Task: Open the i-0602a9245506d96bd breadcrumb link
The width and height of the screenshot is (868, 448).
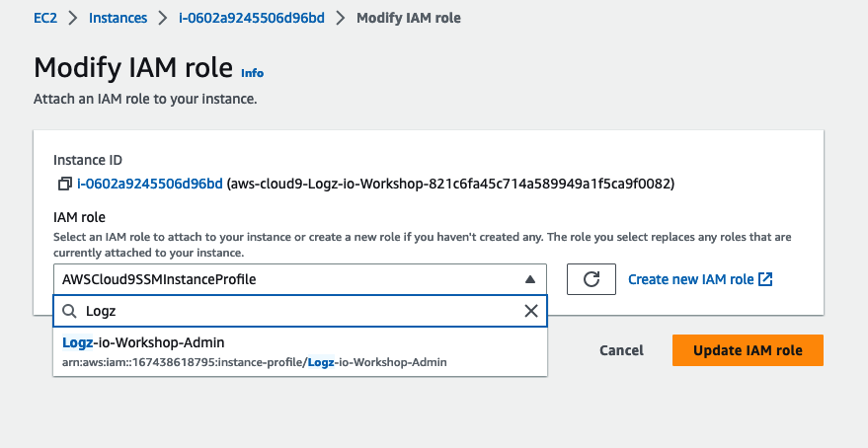Action: (252, 18)
